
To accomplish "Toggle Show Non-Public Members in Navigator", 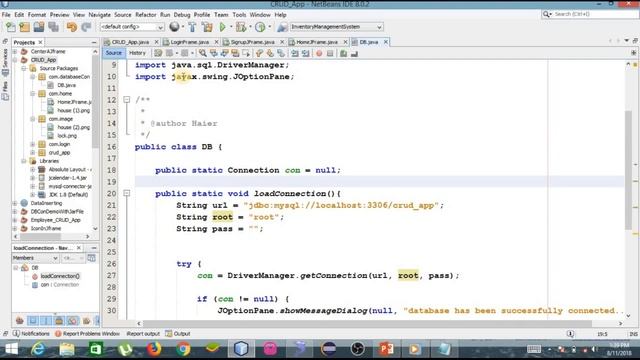I will coord(59,320).
